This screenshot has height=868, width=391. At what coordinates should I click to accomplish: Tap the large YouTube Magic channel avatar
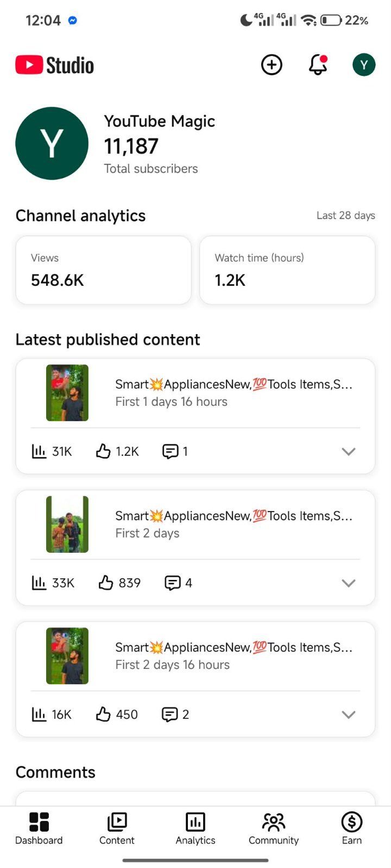(x=52, y=143)
